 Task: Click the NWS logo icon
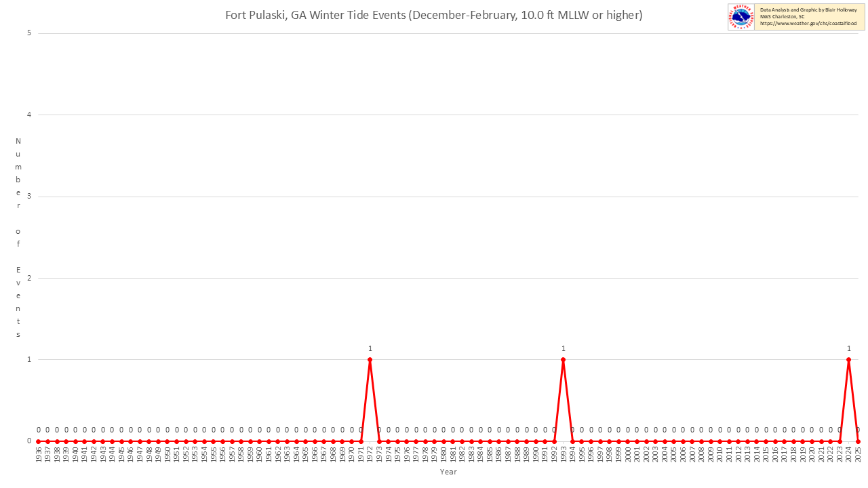pos(741,17)
